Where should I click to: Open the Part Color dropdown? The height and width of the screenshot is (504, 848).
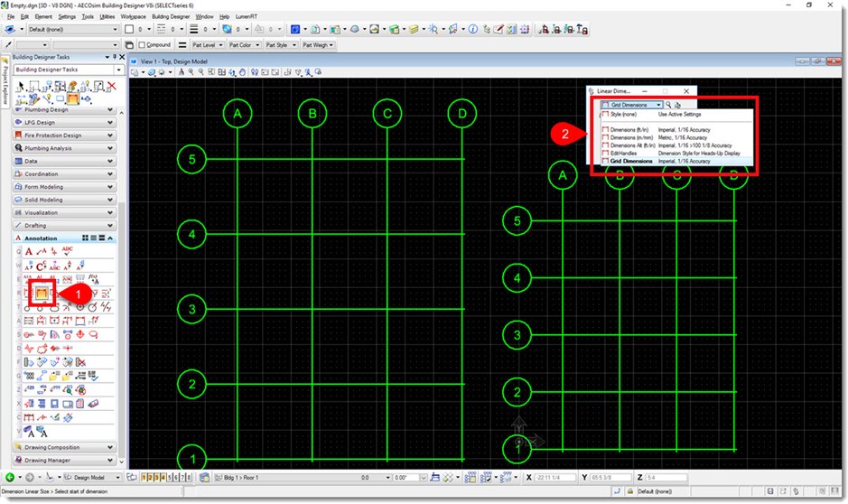[x=244, y=45]
